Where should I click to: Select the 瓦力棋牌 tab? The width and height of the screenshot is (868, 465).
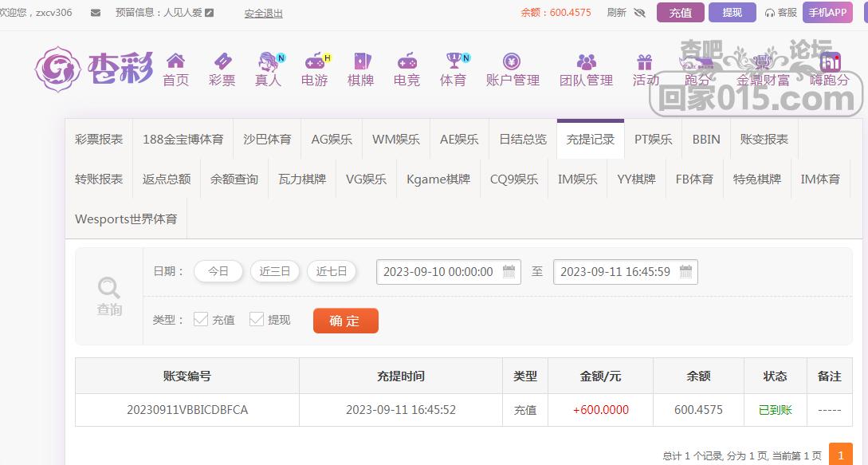302,179
